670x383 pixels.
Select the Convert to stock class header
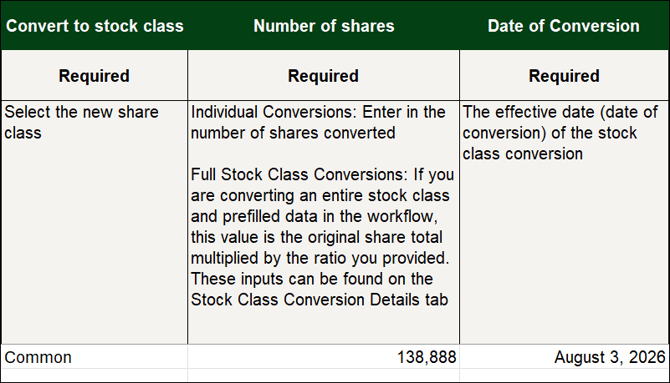tap(94, 26)
